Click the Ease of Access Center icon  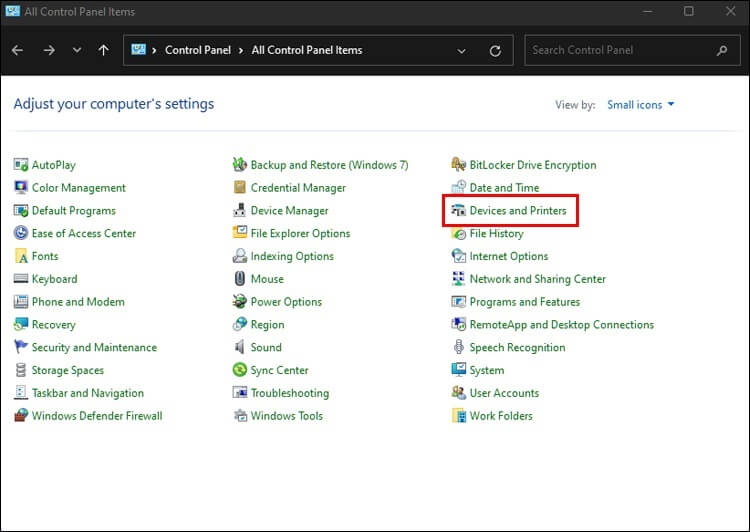point(21,233)
